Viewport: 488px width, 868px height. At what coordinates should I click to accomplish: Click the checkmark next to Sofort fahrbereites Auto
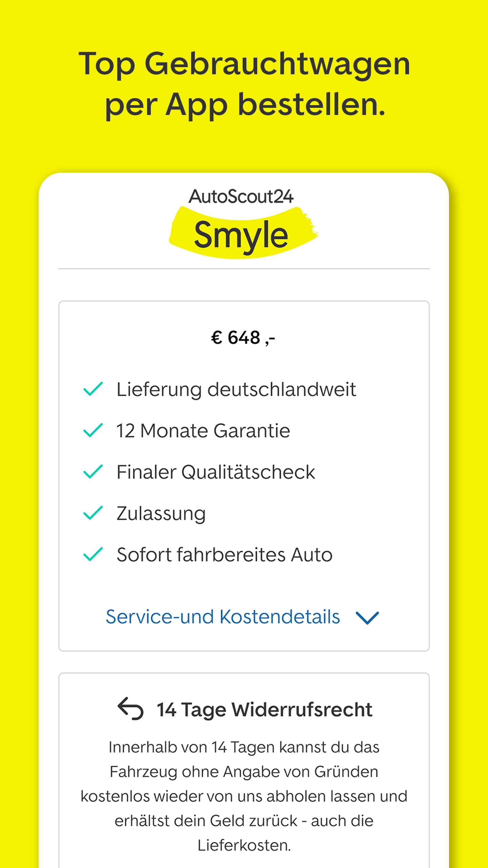pos(93,554)
